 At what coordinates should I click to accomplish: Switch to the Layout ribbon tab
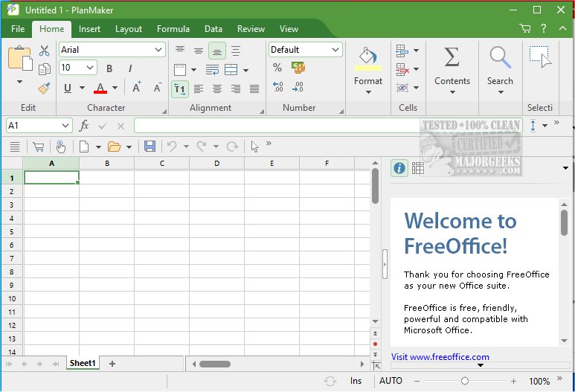pyautogui.click(x=129, y=29)
